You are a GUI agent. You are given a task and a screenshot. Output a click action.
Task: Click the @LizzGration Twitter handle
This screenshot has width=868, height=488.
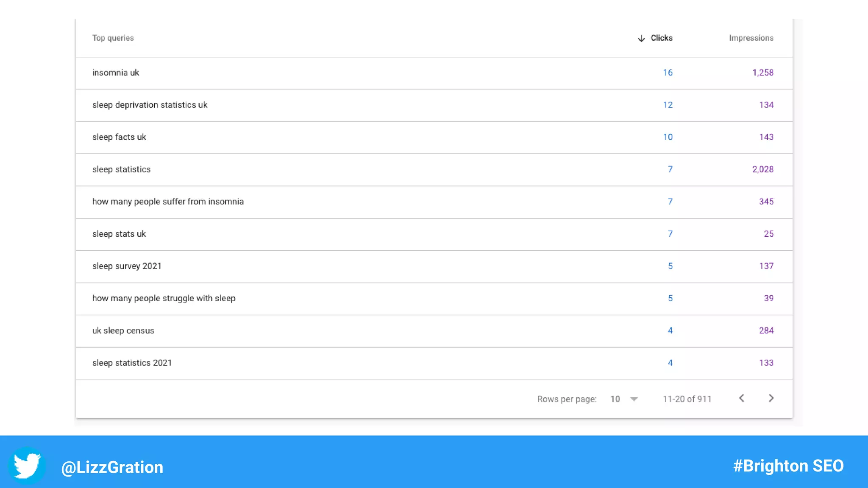[112, 467]
